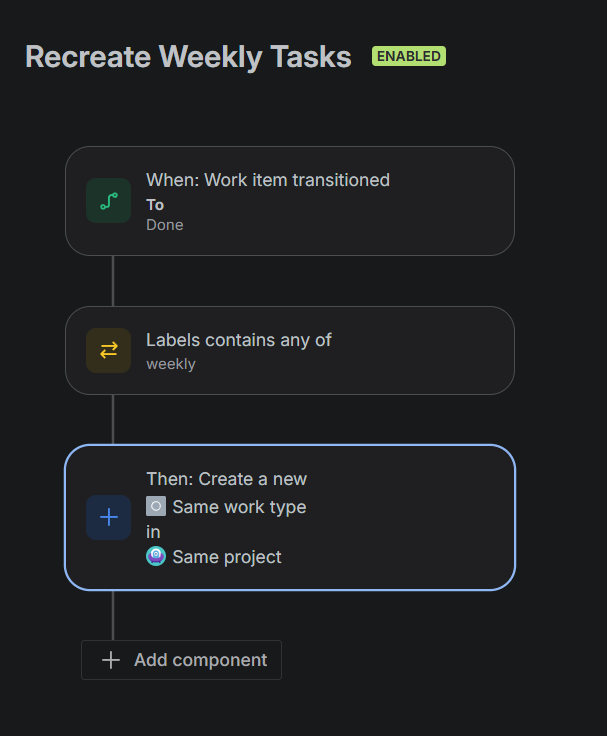Click the Same work type text
This screenshot has height=736, width=607.
tap(239, 507)
